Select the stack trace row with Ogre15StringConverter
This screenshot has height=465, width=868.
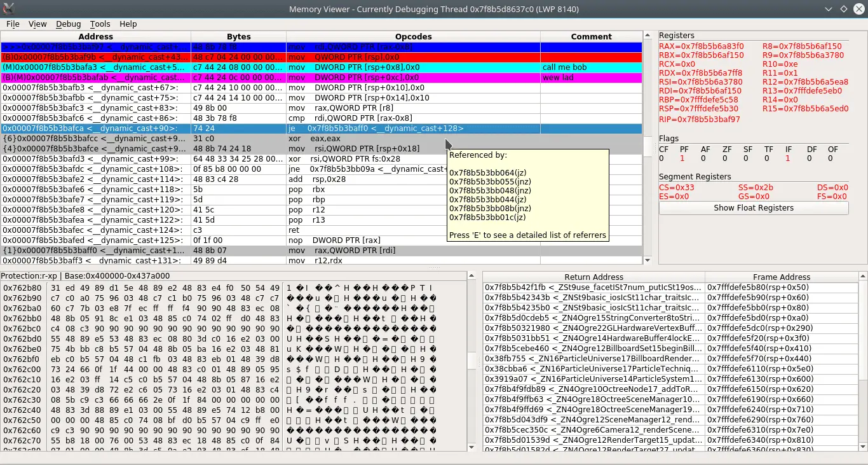tap(670, 318)
